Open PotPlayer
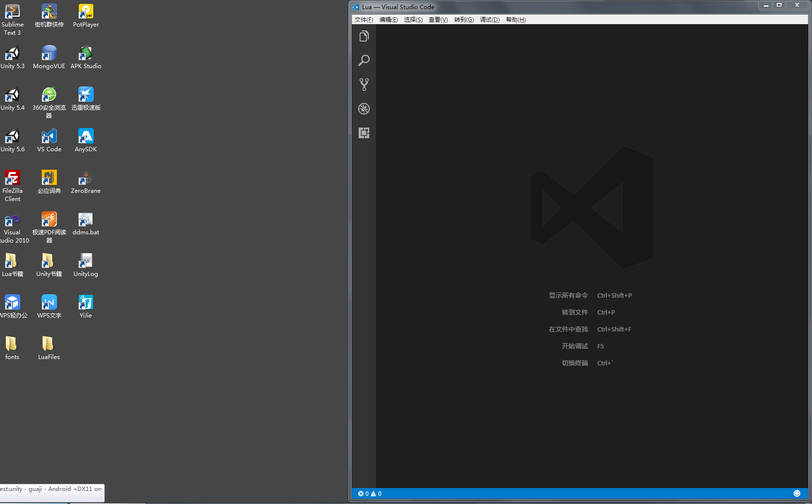This screenshot has width=812, height=504. point(86,12)
